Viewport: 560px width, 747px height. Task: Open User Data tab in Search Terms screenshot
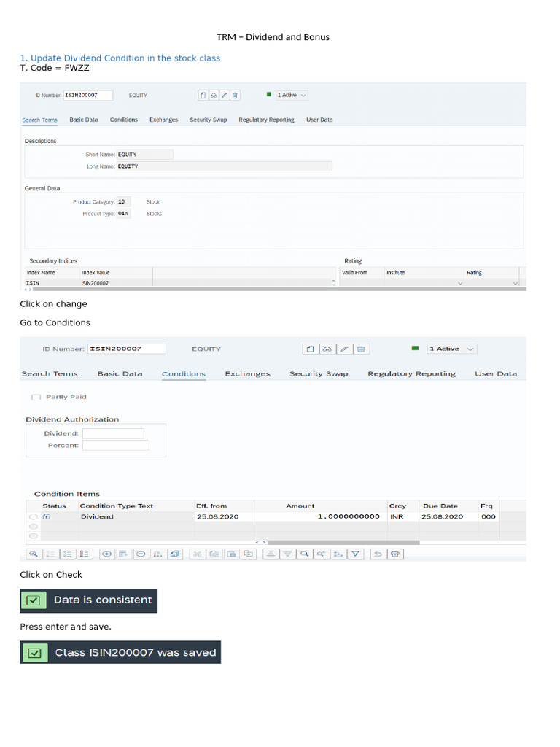(x=319, y=120)
